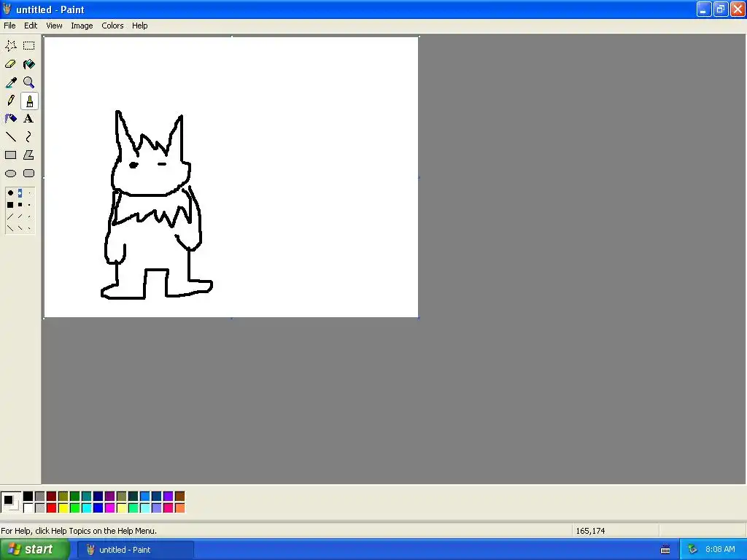Open the Help menu
Image resolution: width=747 pixels, height=560 pixels.
tap(139, 26)
